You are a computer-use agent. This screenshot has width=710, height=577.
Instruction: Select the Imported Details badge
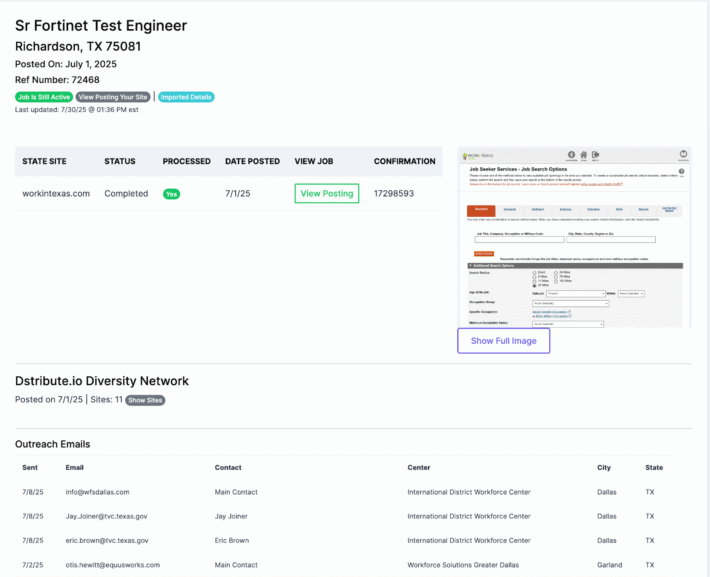pyautogui.click(x=186, y=97)
